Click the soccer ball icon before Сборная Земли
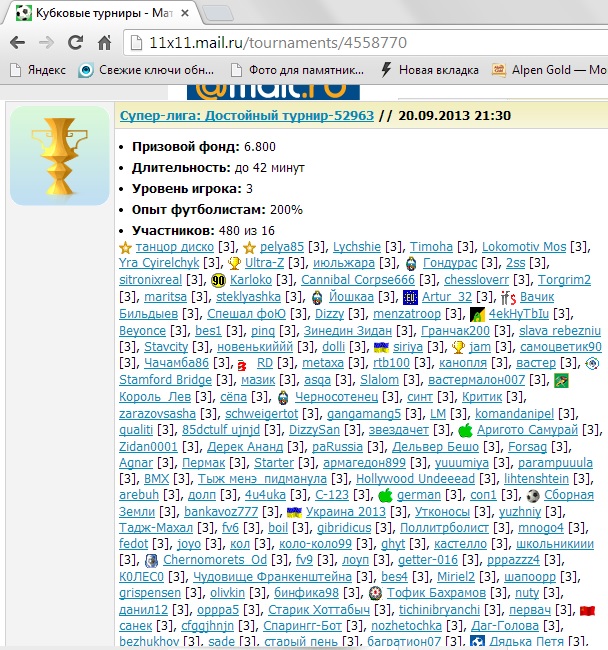This screenshot has height=650, width=608. 532,496
